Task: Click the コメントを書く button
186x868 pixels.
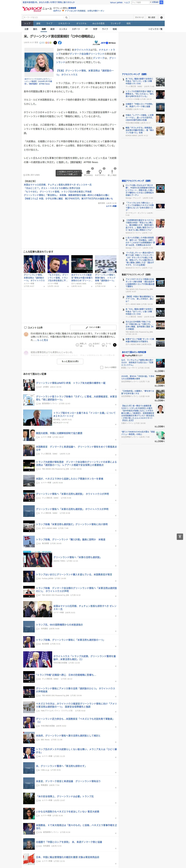Action: click(x=93, y=328)
